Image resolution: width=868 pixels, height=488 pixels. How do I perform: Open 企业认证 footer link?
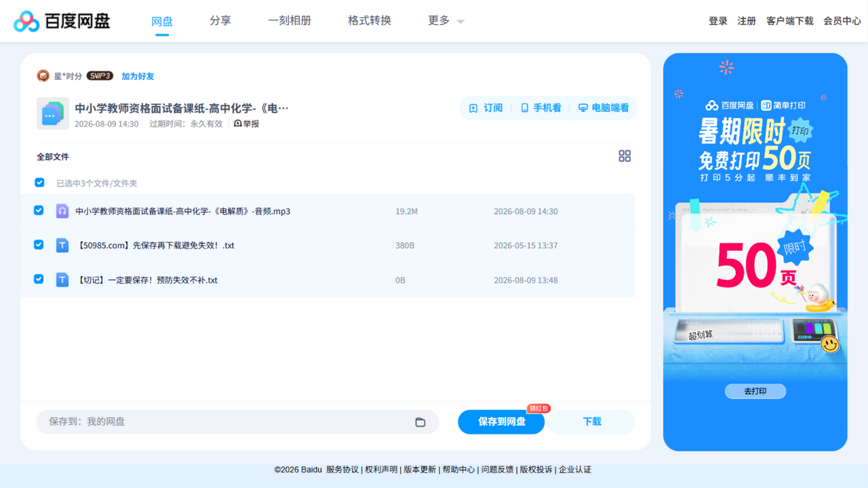click(x=575, y=470)
